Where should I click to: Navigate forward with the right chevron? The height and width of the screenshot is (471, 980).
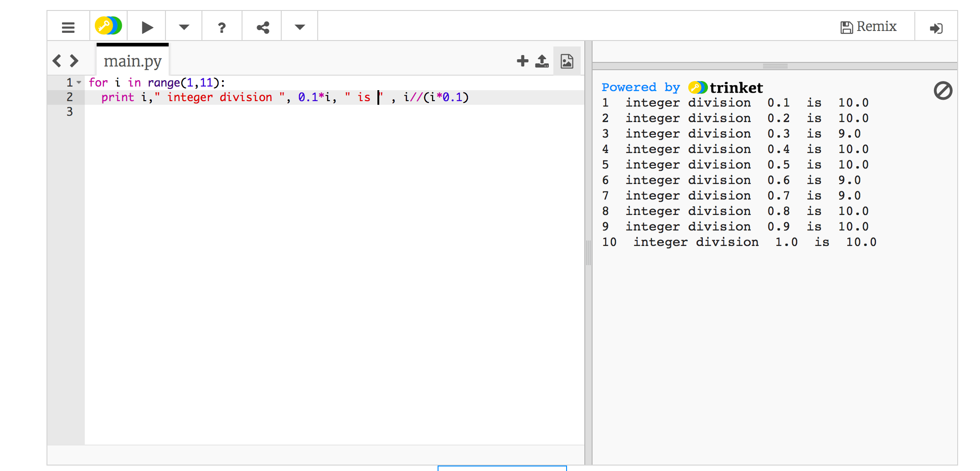(x=73, y=60)
